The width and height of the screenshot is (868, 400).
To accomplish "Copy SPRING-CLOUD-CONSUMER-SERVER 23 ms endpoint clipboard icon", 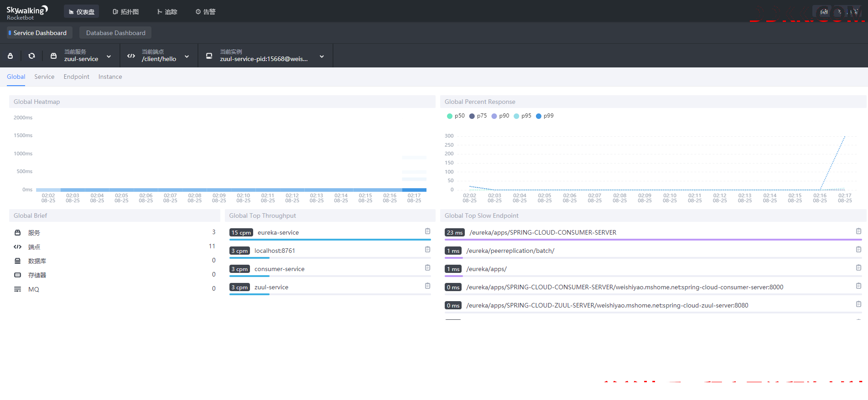I will [858, 231].
